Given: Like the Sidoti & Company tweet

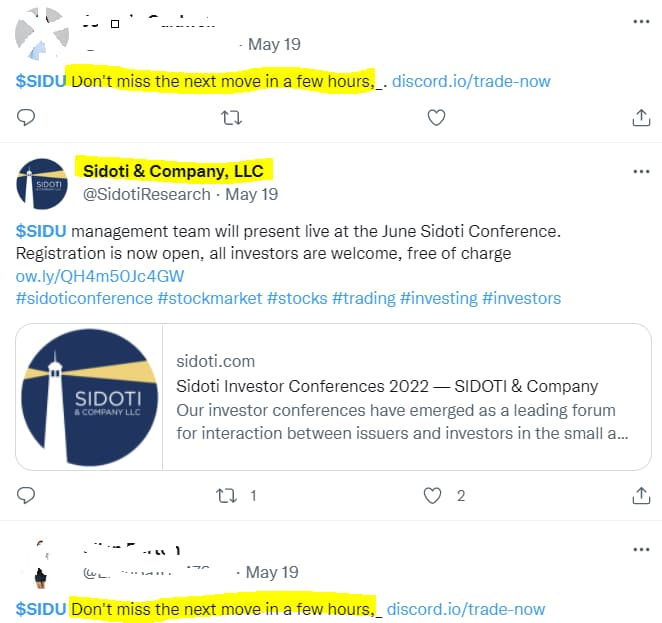Looking at the screenshot, I should [432, 496].
